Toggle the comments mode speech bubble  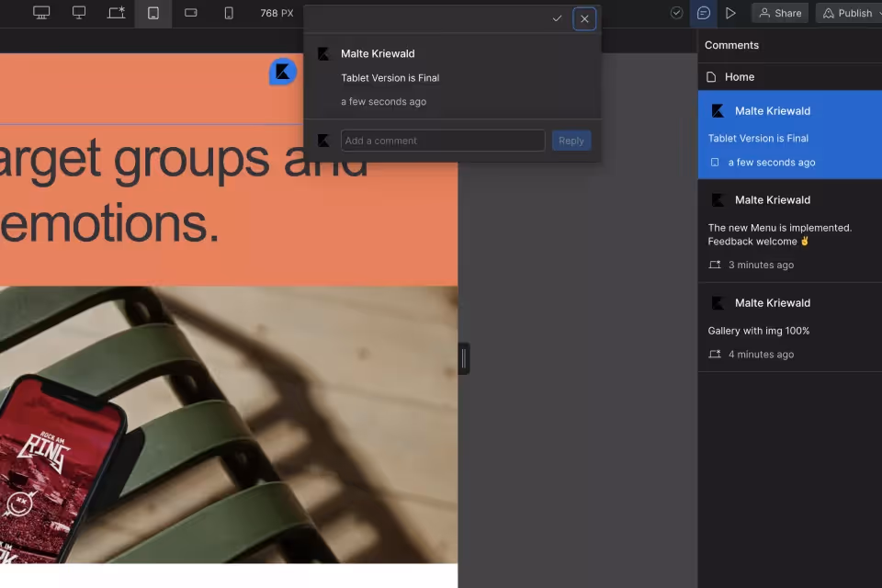pyautogui.click(x=704, y=13)
